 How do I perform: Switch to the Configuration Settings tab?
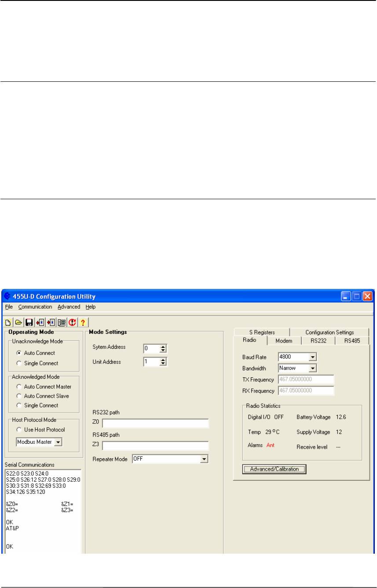(329, 332)
